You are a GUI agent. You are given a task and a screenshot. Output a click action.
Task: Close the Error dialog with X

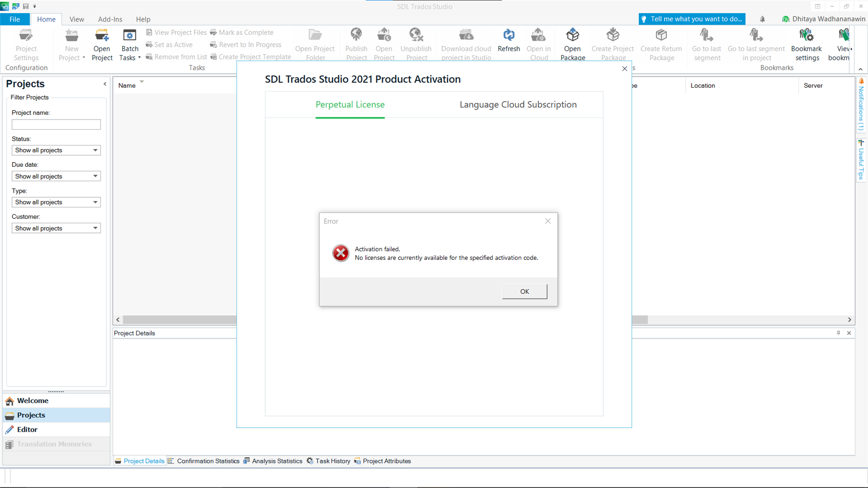[548, 221]
